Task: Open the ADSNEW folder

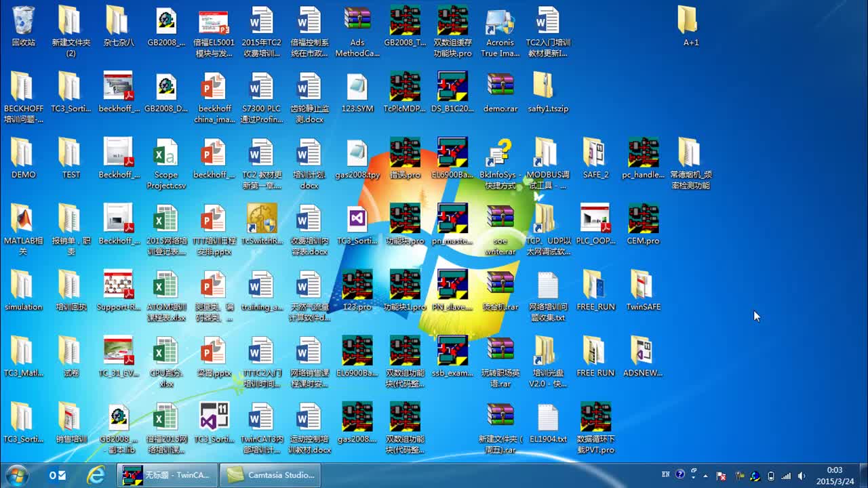Action: (643, 357)
